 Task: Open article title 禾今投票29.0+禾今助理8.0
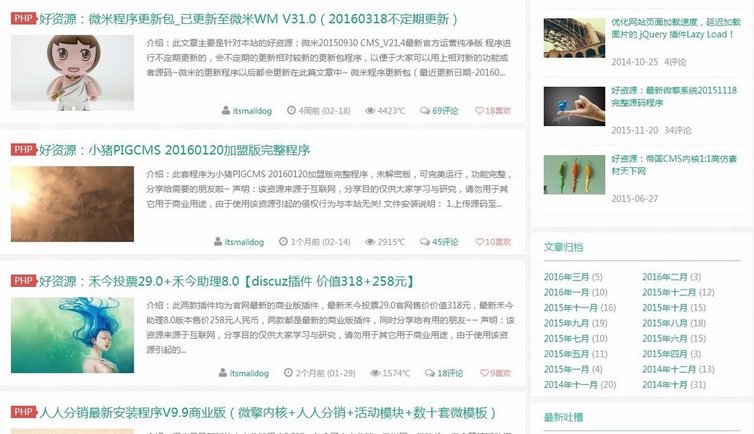pyautogui.click(x=227, y=281)
